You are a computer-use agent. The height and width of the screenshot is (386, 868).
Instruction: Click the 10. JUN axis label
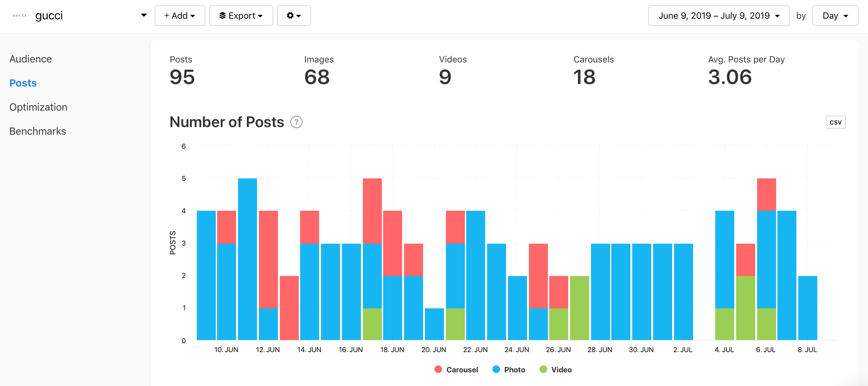click(x=226, y=350)
